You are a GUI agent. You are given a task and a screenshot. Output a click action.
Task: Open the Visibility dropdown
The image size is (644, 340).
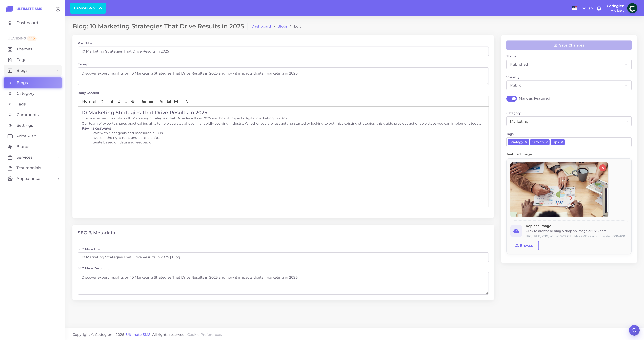(x=569, y=85)
